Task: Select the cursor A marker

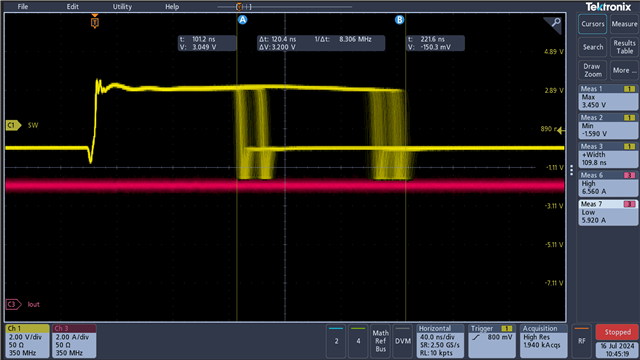Action: (x=242, y=20)
